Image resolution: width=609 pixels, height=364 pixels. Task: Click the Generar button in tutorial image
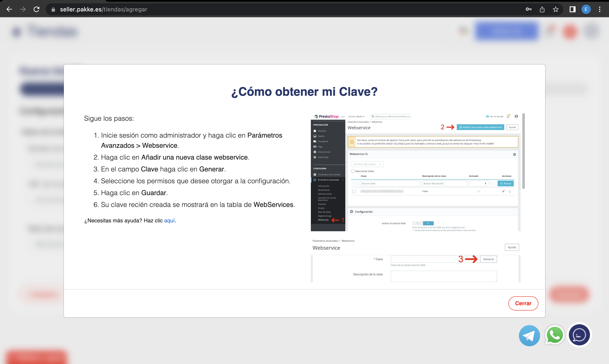(x=488, y=259)
